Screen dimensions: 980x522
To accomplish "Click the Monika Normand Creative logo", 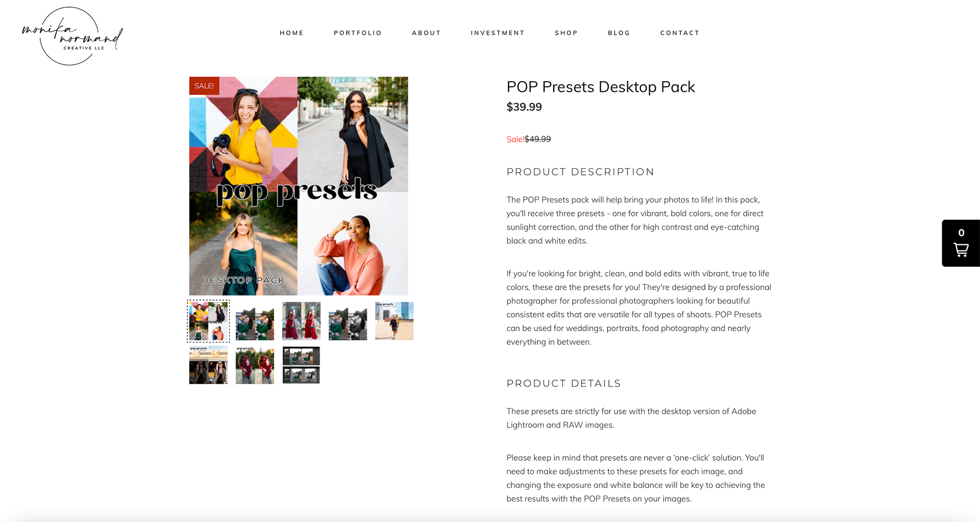I will click(x=72, y=36).
